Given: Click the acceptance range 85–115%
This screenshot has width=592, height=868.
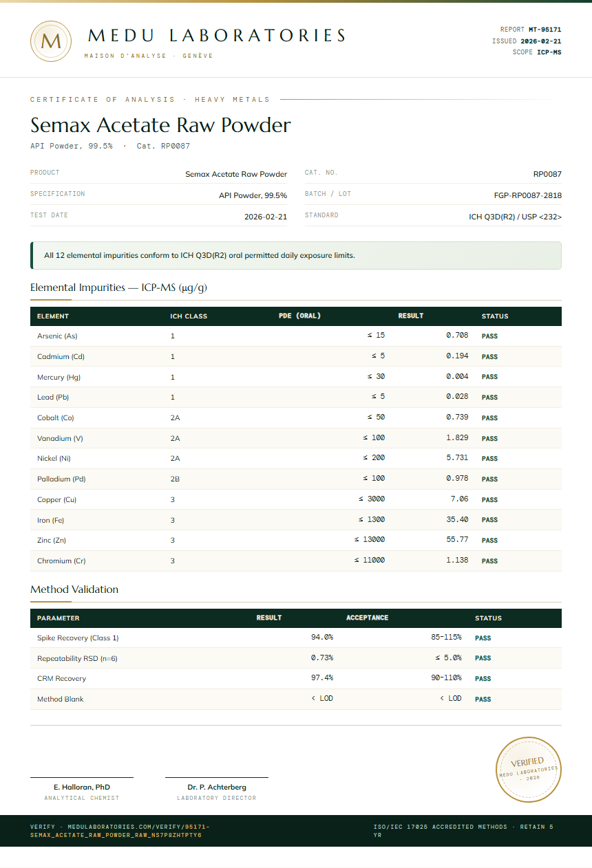Looking at the screenshot, I should [447, 638].
